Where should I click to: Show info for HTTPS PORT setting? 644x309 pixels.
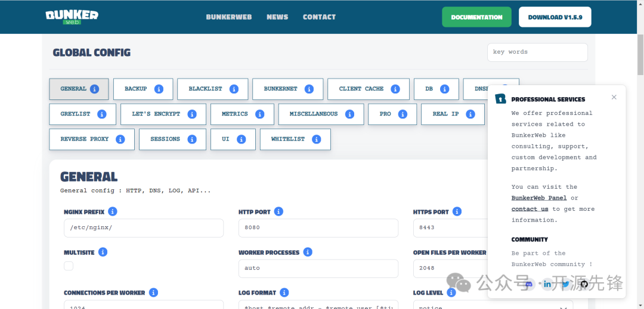457,211
